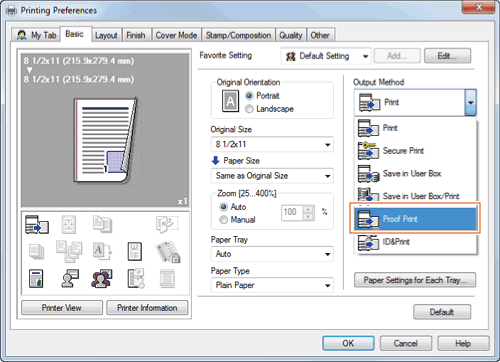Click the blue down arrow beside Paper Size
The height and width of the screenshot is (362, 500).
tap(215, 160)
